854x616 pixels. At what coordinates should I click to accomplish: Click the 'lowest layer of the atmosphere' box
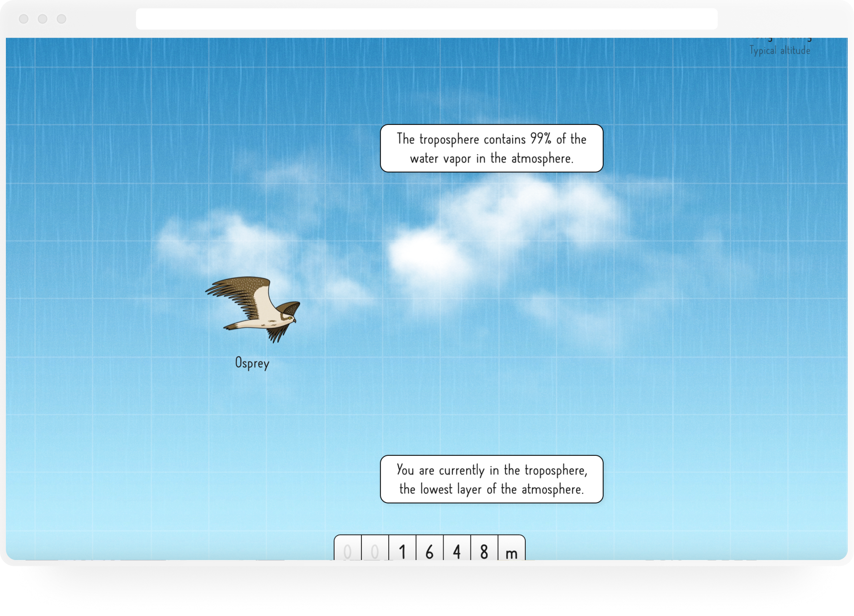[x=491, y=479]
